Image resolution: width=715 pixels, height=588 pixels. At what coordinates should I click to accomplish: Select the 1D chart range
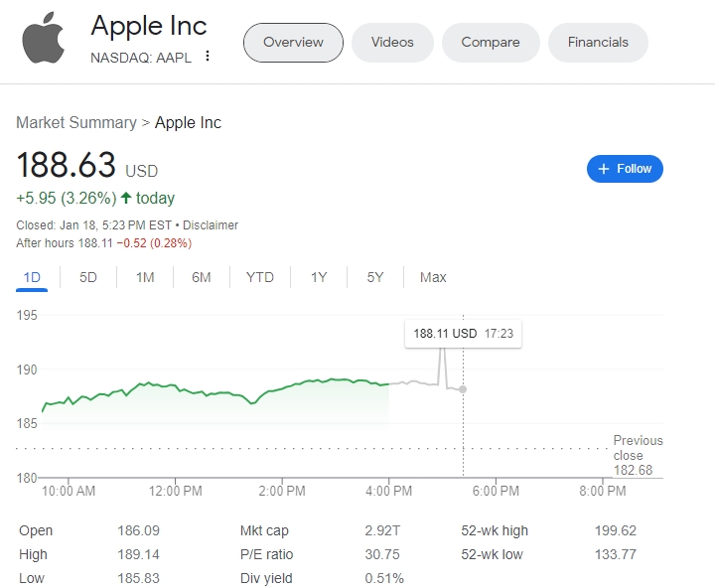click(x=32, y=278)
